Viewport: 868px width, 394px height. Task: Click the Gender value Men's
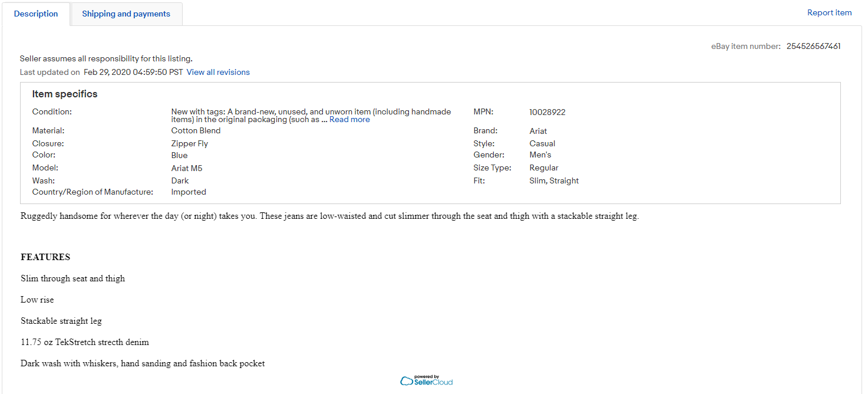point(540,155)
